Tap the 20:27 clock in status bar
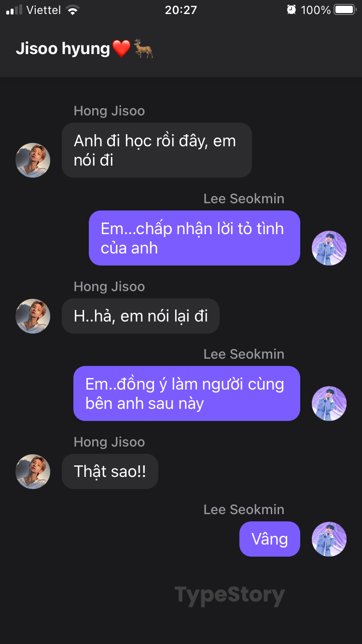Viewport: 362px width, 644px height. click(181, 10)
